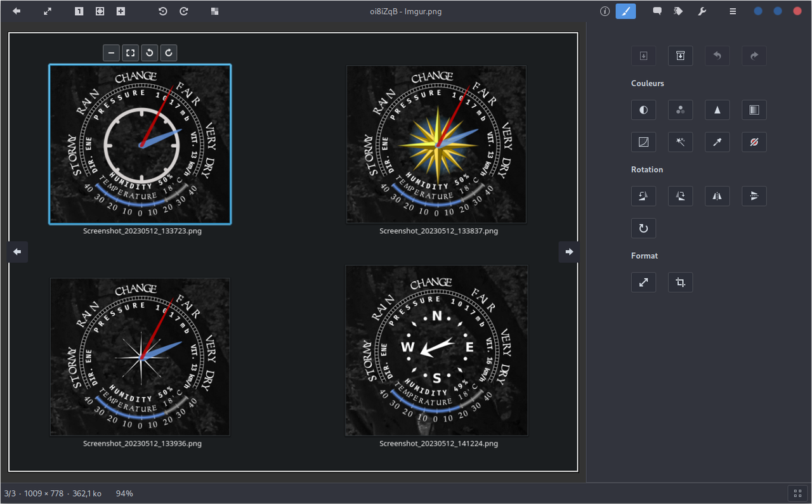The image size is (812, 504).
Task: Toggle the brush edit tools panel off
Action: tap(625, 11)
